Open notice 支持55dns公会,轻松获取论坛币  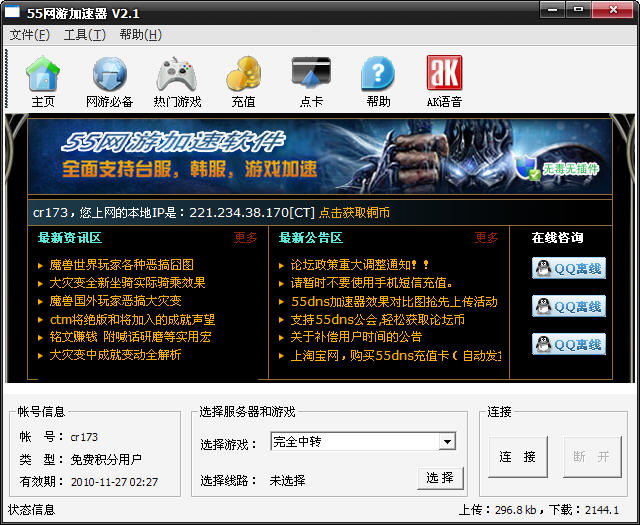(378, 320)
